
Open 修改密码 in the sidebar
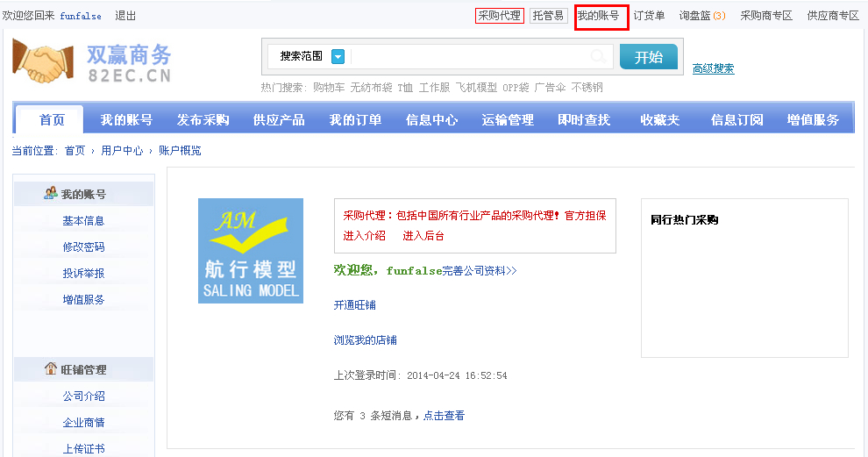click(x=83, y=247)
